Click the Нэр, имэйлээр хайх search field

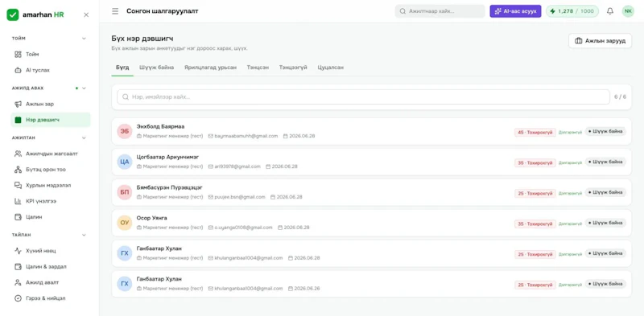tap(364, 96)
